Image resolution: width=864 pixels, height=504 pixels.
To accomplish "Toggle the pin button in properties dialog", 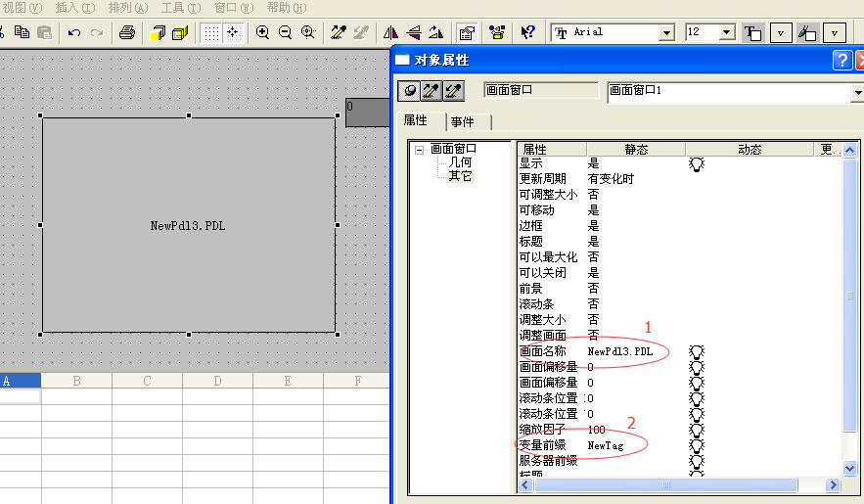I will [409, 91].
